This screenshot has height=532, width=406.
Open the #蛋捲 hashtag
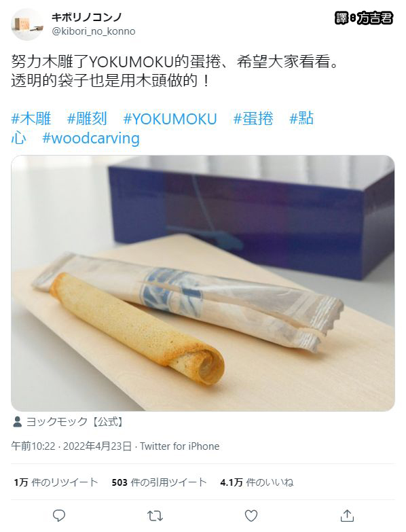tap(253, 118)
